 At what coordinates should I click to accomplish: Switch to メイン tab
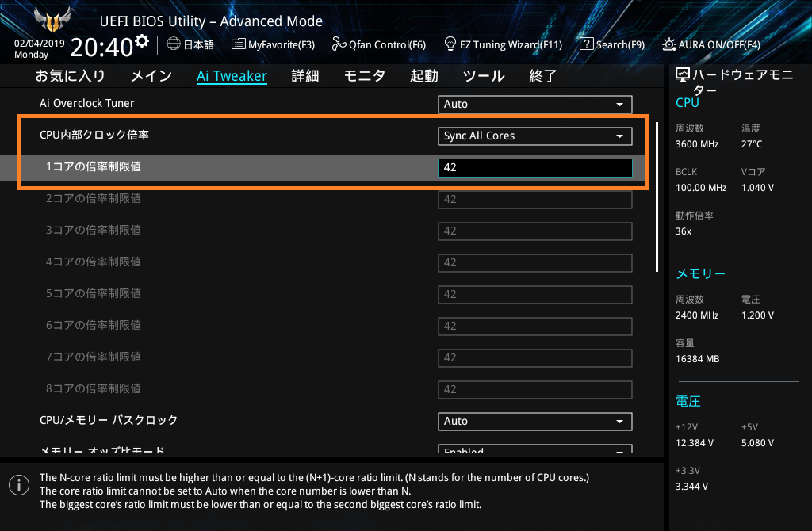[151, 76]
